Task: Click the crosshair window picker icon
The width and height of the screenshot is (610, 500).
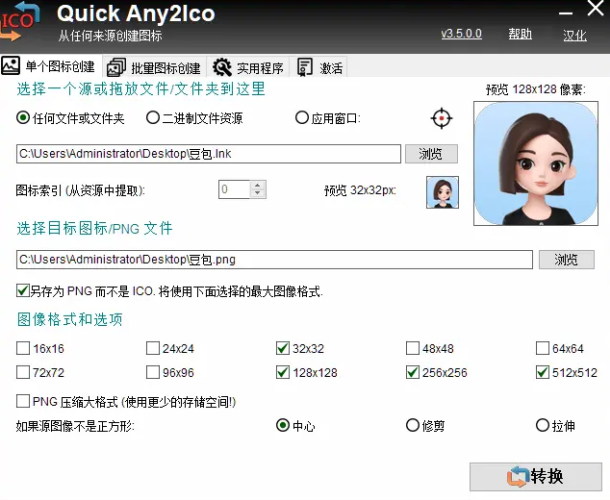Action: click(441, 119)
